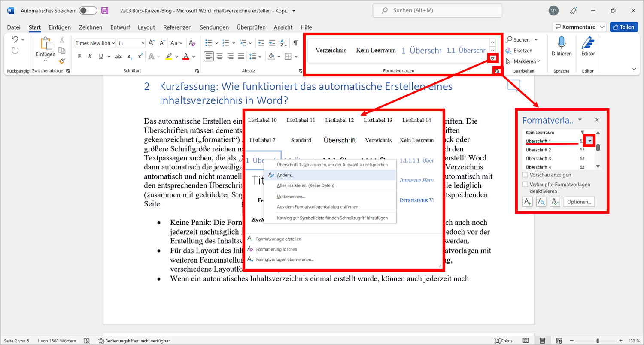Screen dimensions: 644x345
Task: Click the Copy icon in Zwischenablage
Action: pos(62,50)
